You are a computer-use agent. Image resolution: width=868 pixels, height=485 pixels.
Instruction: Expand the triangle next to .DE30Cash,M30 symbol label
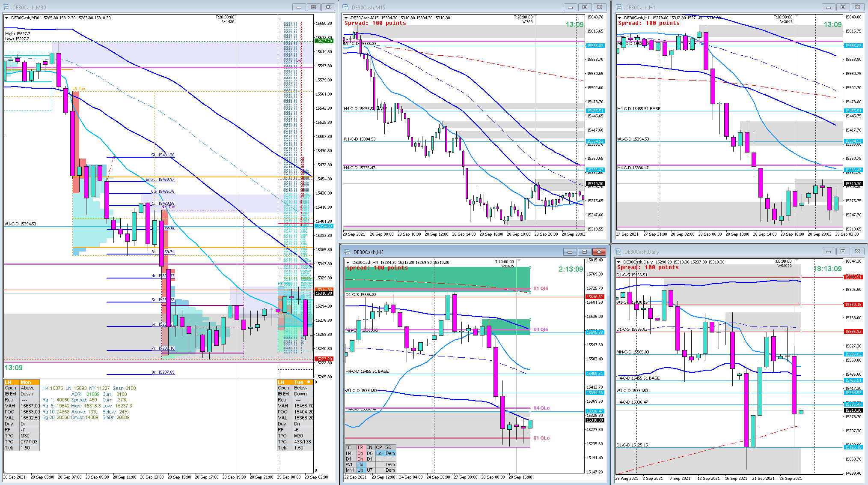point(6,18)
